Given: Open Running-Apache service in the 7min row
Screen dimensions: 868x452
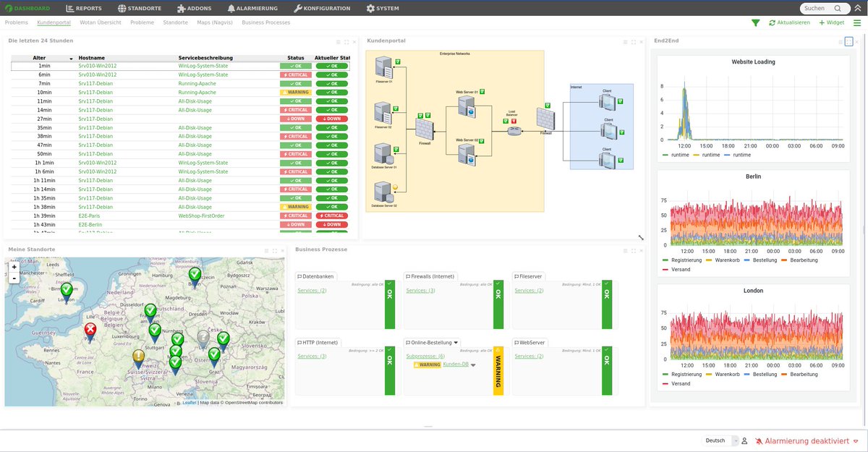Looking at the screenshot, I should tap(197, 84).
